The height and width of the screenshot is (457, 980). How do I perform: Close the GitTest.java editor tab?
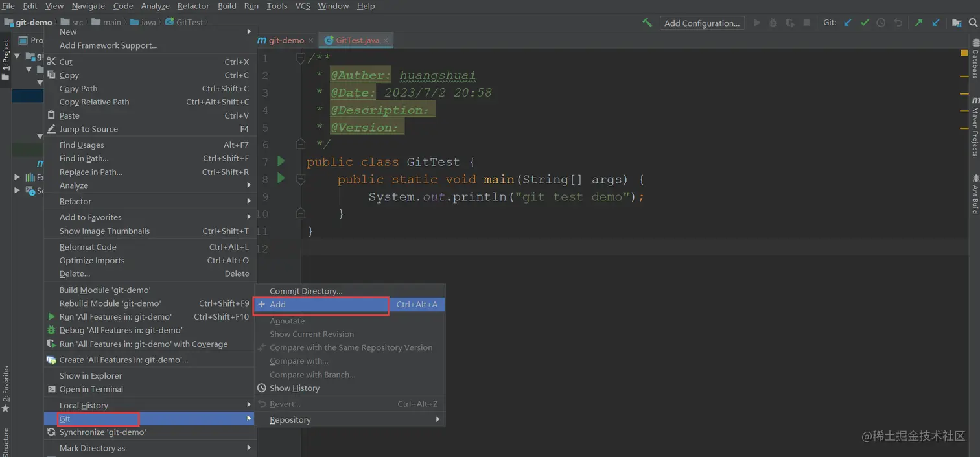pos(386,40)
